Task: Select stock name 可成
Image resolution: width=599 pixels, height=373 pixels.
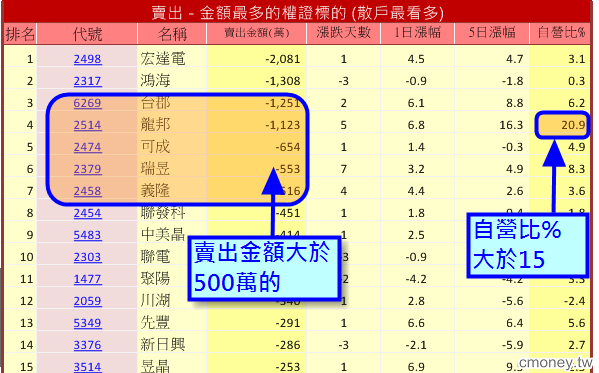Action: [155, 147]
